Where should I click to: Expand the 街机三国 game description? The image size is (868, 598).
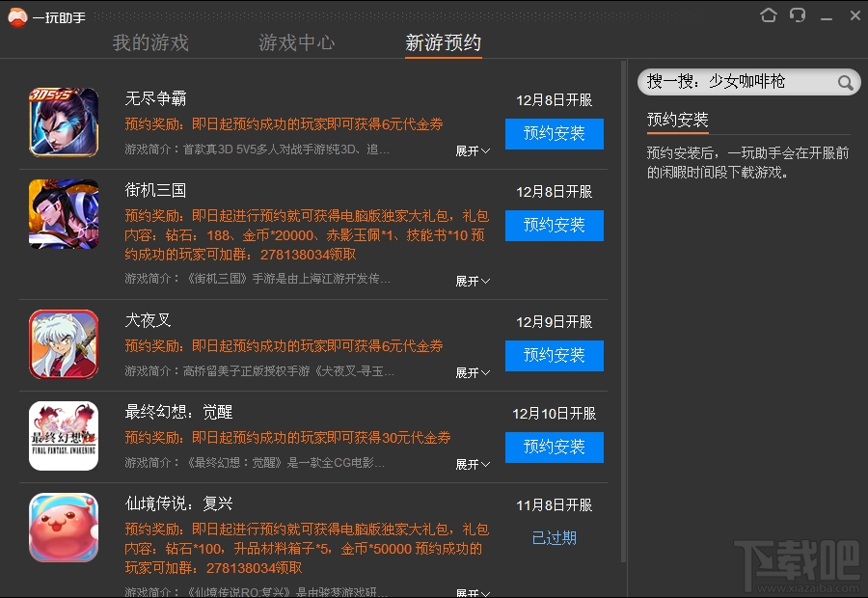point(472,281)
